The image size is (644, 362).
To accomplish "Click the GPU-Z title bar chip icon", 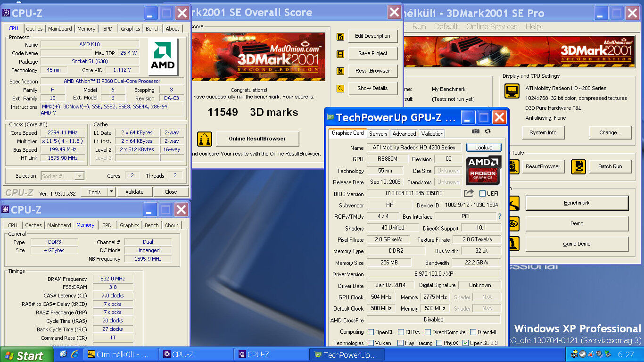I will click(330, 117).
